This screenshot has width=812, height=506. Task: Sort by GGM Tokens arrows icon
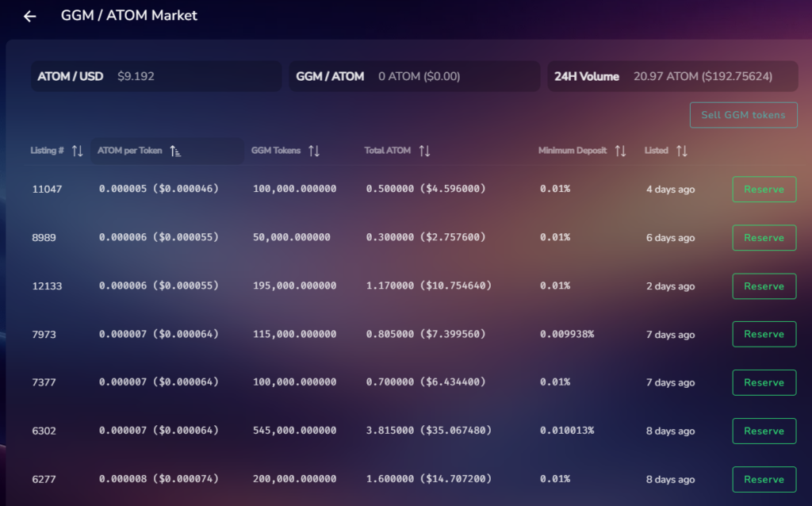coord(314,151)
